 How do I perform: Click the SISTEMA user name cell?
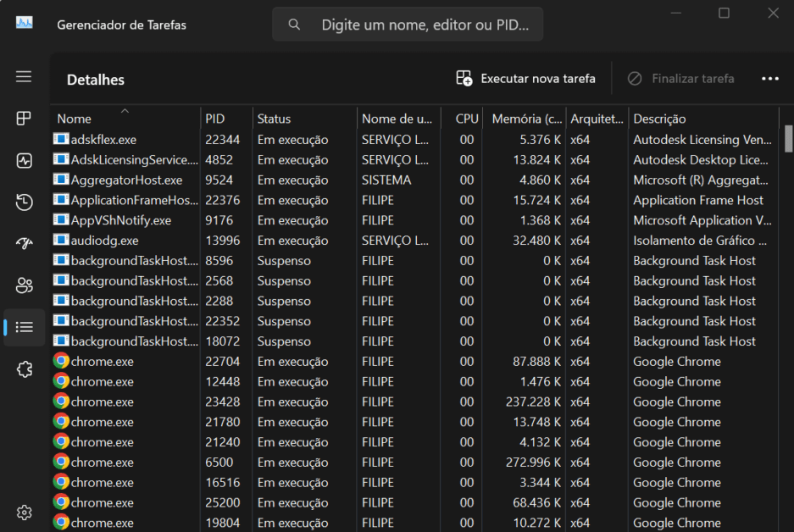(x=386, y=180)
